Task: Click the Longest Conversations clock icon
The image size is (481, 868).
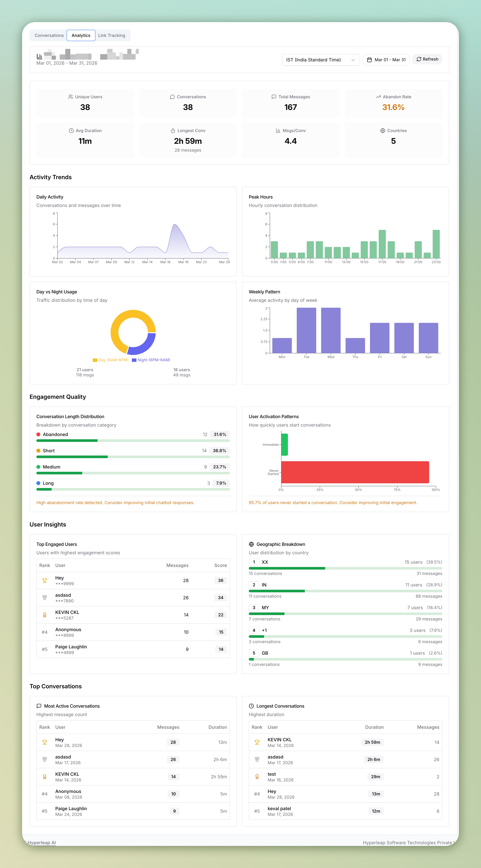Action: tap(251, 706)
